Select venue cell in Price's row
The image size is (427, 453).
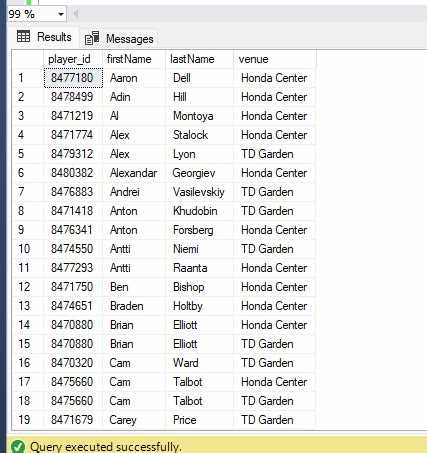click(x=275, y=420)
